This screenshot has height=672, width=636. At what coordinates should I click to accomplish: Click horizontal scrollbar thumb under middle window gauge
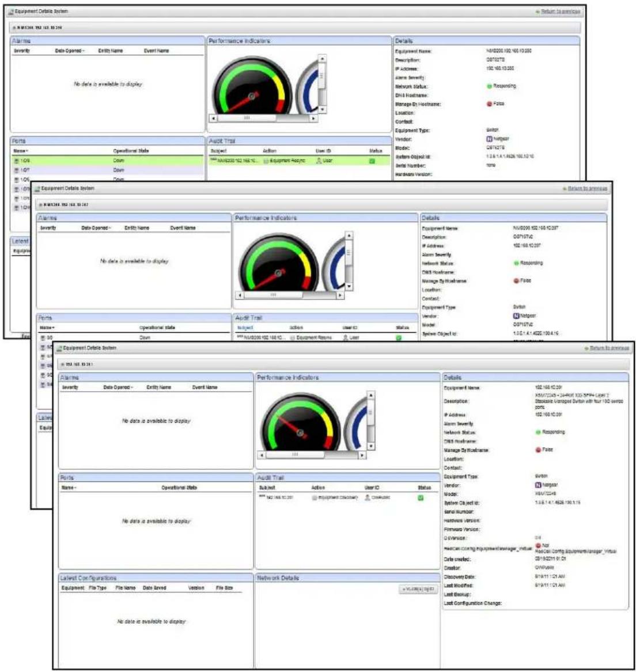click(x=273, y=295)
